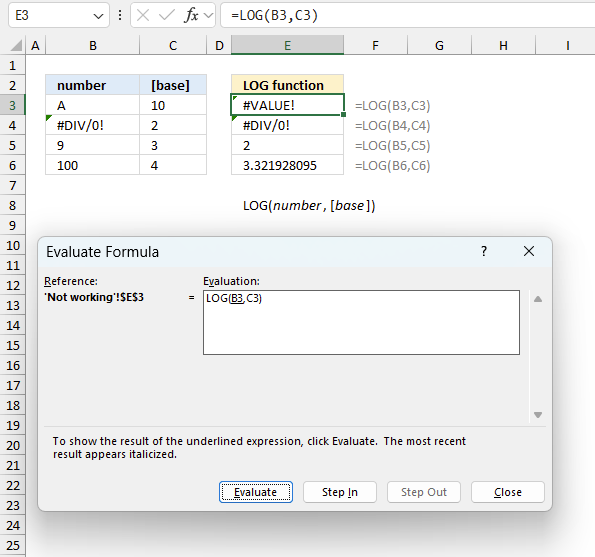The height and width of the screenshot is (557, 595).
Task: Expand the function list dropdown beside fx
Action: coord(208,16)
